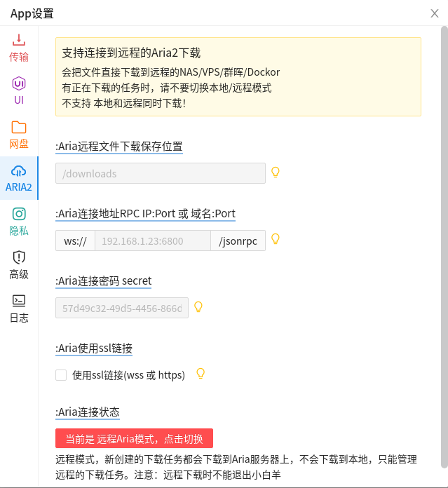
Task: Select the 高级 shield icon
Action: [x=19, y=258]
